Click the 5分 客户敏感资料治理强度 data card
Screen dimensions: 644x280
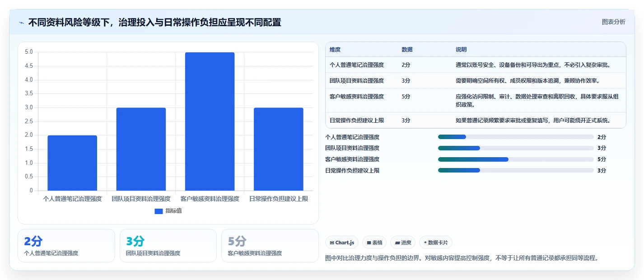coord(270,246)
